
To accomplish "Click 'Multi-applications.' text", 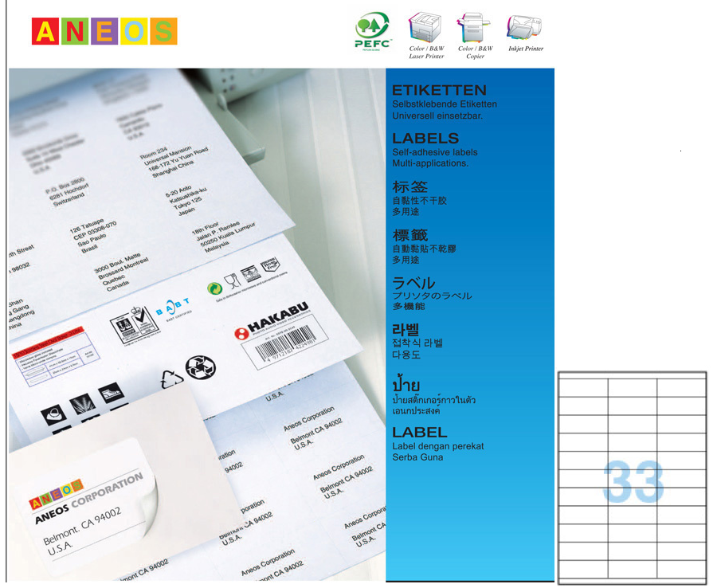I will tap(430, 163).
